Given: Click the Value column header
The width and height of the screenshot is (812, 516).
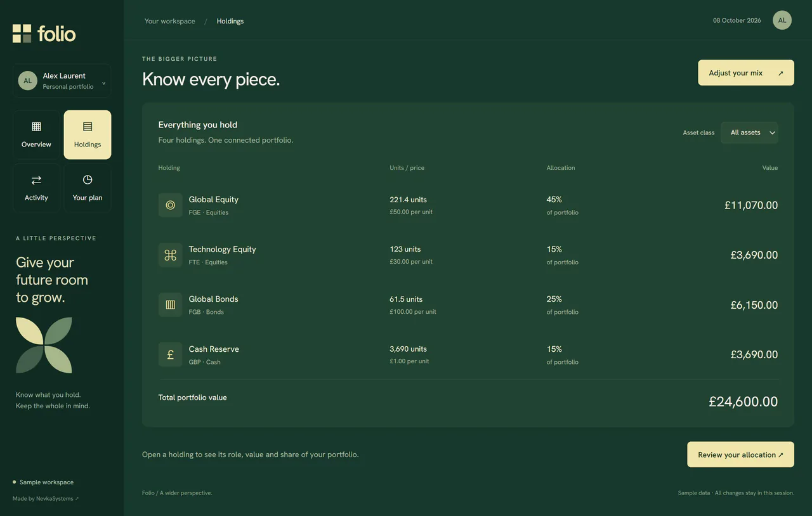Looking at the screenshot, I should coord(770,168).
